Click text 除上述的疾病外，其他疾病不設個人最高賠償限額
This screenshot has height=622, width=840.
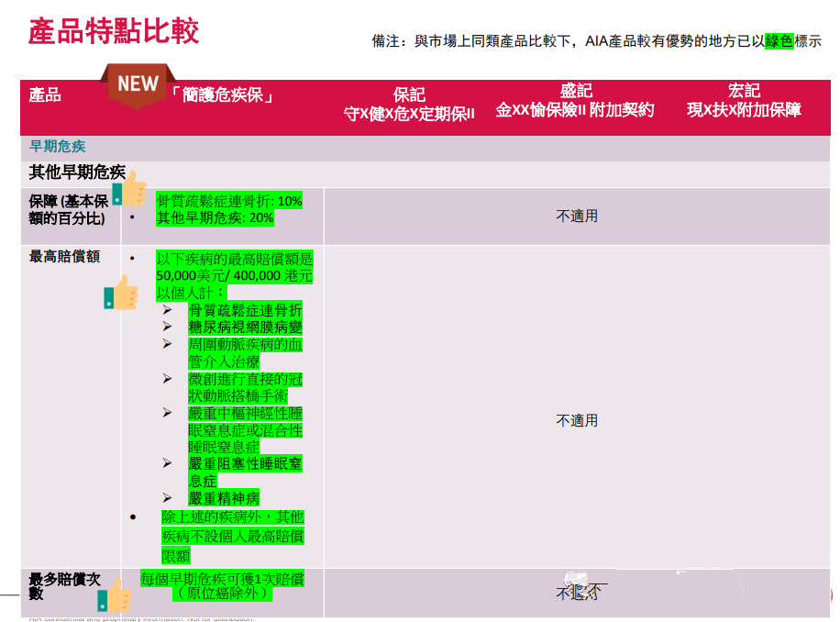click(233, 537)
